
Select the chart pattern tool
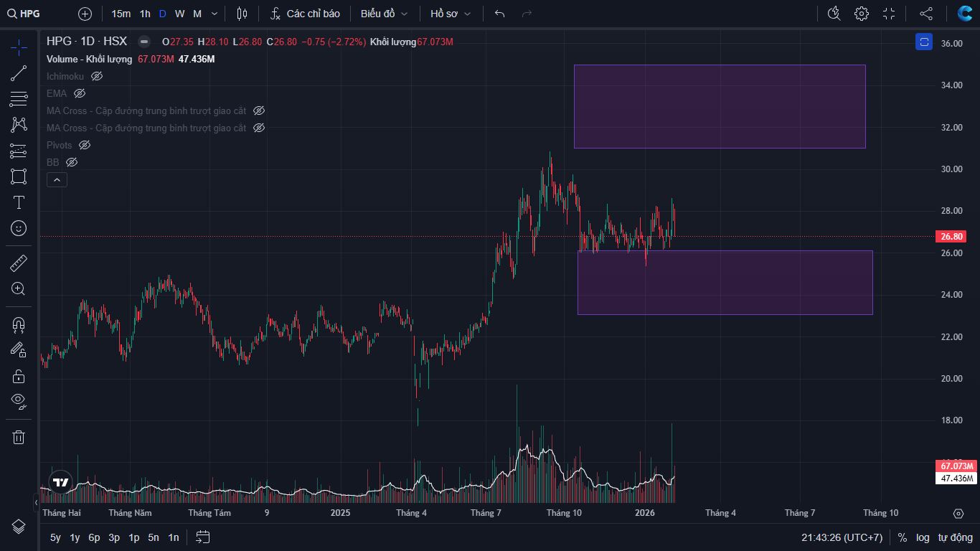(19, 125)
